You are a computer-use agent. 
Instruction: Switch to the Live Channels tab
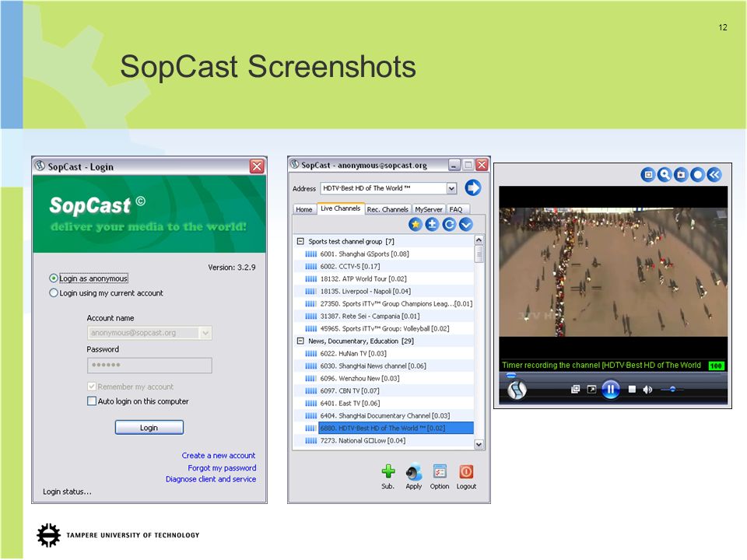pos(340,208)
